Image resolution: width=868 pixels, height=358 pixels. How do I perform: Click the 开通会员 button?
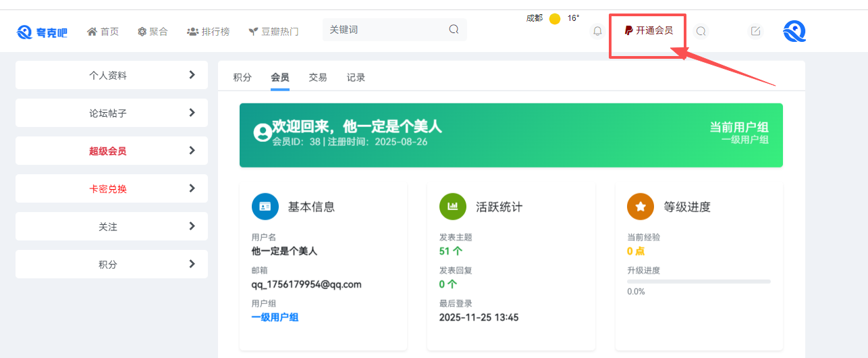pos(649,30)
